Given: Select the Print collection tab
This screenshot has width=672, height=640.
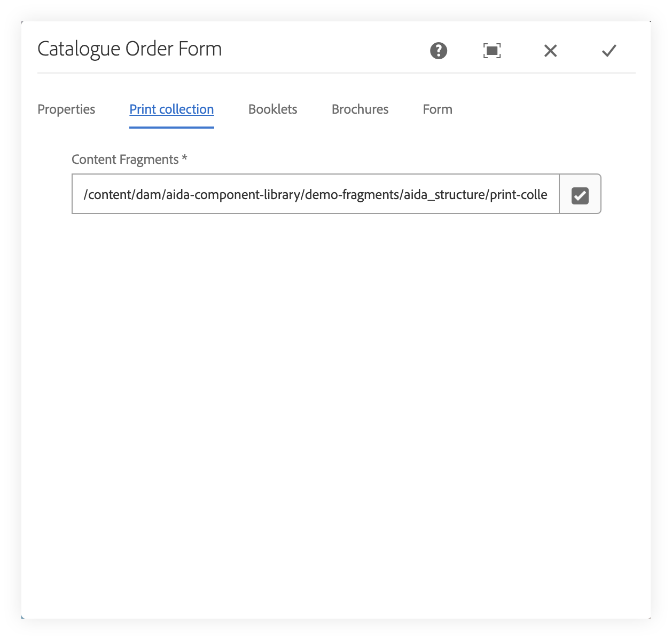Looking at the screenshot, I should tap(171, 109).
